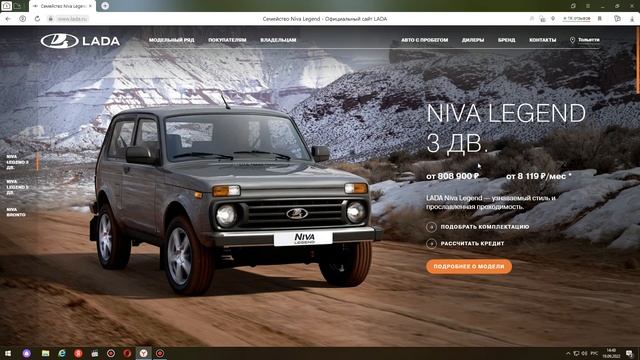Click the price от 808 900 ₽

452,176
